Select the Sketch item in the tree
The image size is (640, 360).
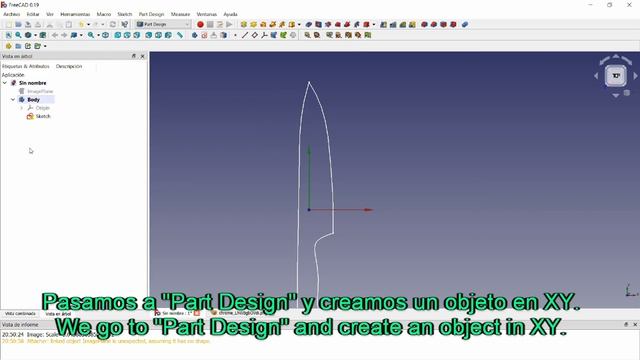click(x=43, y=116)
